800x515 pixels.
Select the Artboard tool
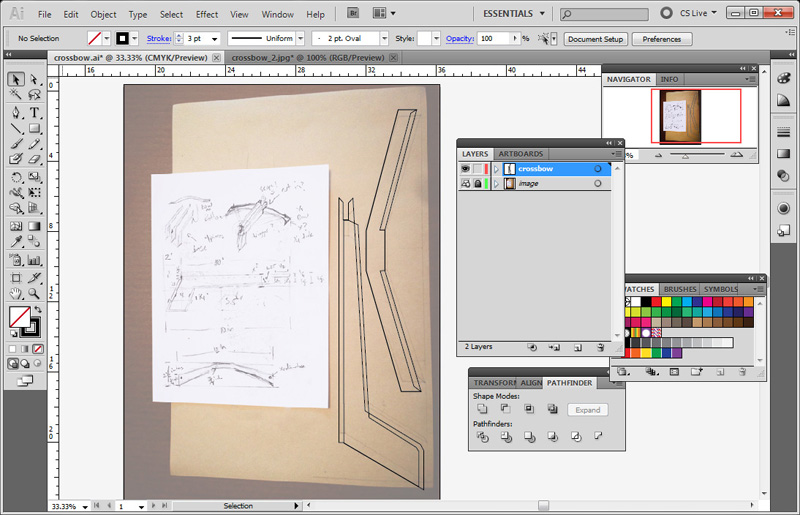coord(16,278)
